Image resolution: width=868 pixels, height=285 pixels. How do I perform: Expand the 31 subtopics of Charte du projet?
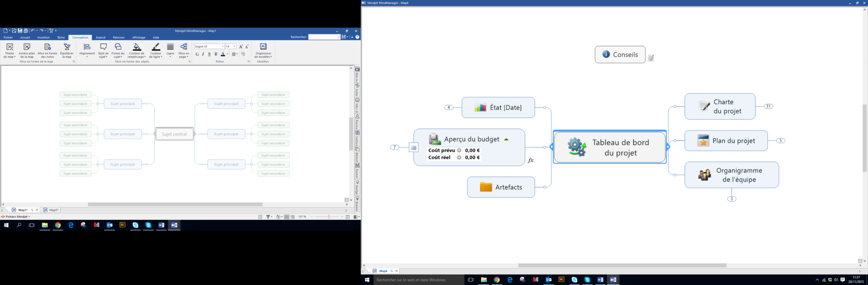(768, 106)
